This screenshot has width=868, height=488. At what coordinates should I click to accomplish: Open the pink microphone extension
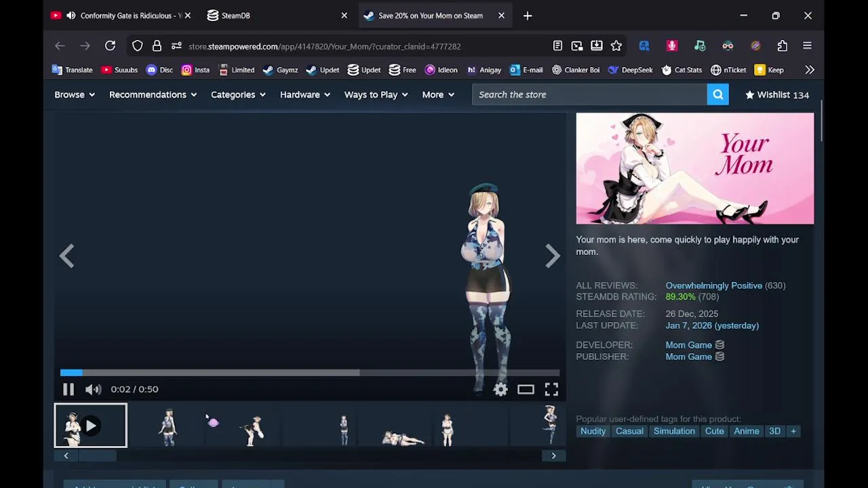tap(672, 46)
